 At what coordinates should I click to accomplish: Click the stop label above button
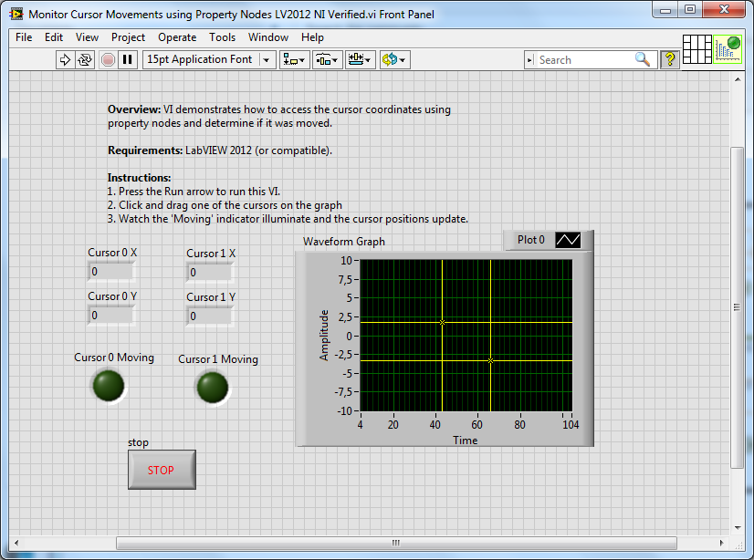pyautogui.click(x=138, y=442)
